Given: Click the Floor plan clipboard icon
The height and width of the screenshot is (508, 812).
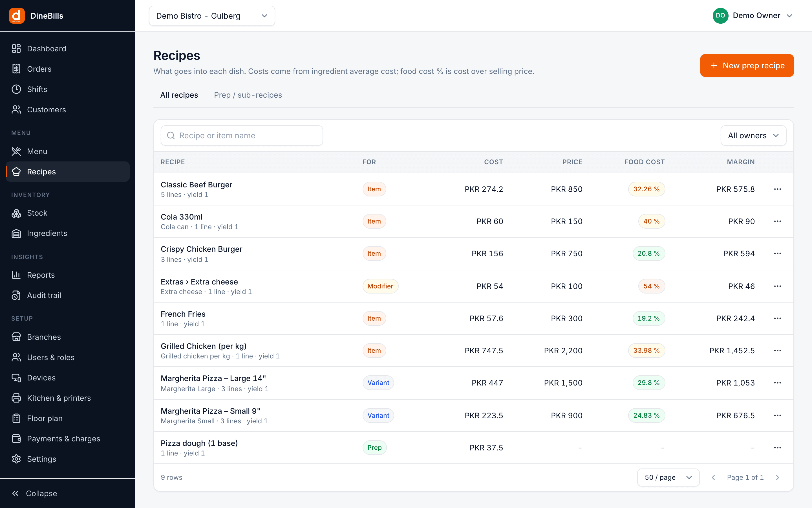Looking at the screenshot, I should (16, 418).
